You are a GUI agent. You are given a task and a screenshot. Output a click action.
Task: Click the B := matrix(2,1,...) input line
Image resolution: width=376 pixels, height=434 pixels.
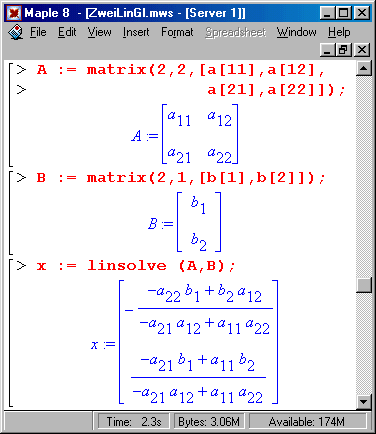tap(180, 178)
